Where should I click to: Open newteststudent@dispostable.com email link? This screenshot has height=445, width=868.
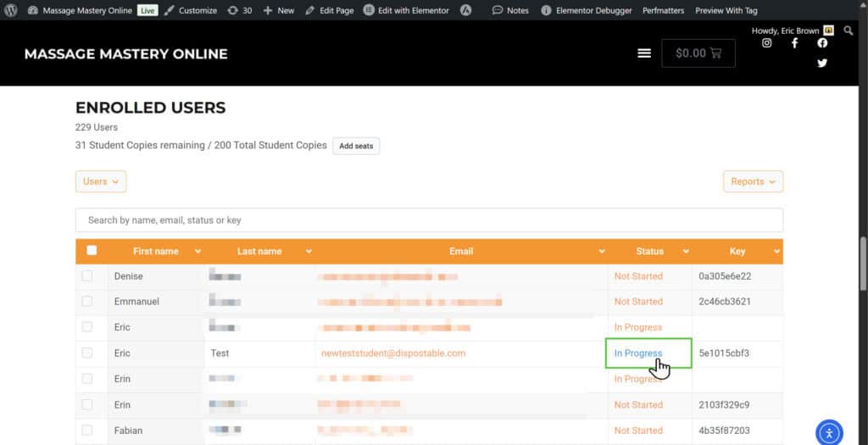pyautogui.click(x=393, y=353)
